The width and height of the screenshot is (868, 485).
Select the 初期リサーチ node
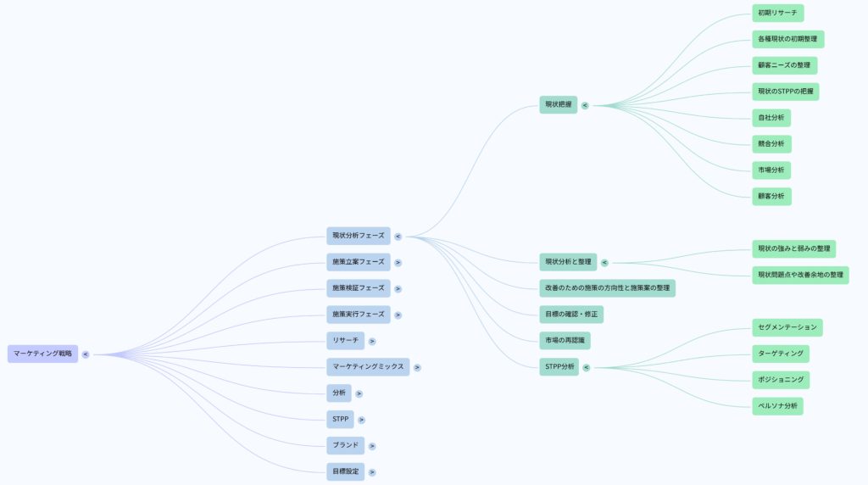(x=777, y=13)
